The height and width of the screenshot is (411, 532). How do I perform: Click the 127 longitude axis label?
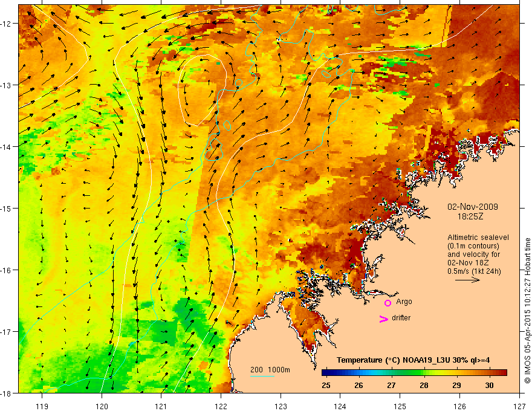pos(519,406)
